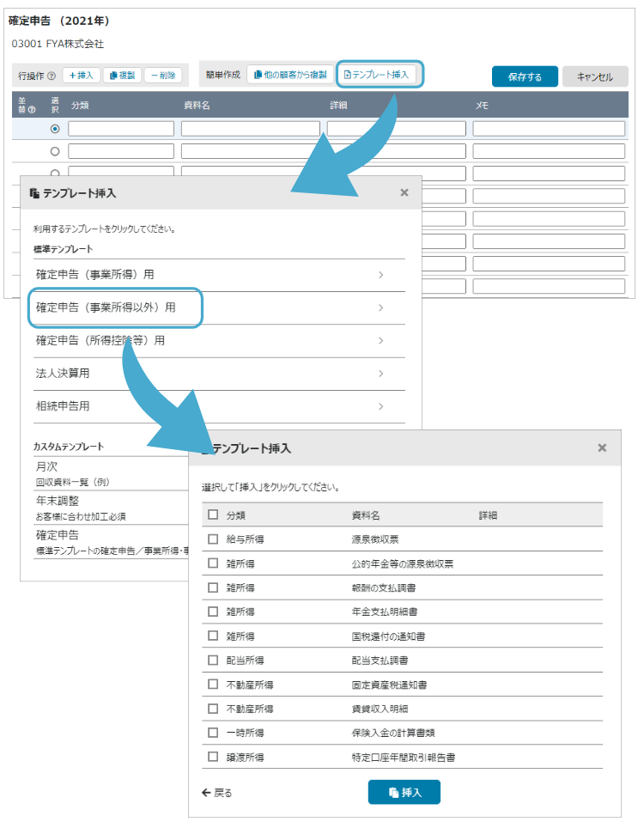Screen dimensions: 644x828
Task: Click 他の顧客から複製 button
Action: click(x=289, y=75)
